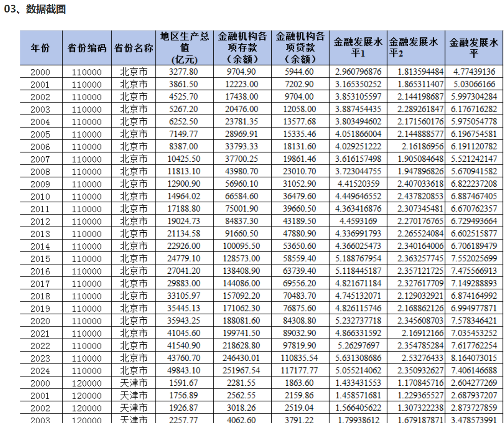Click value 1.813594484
504x423 pixels.
420,72
